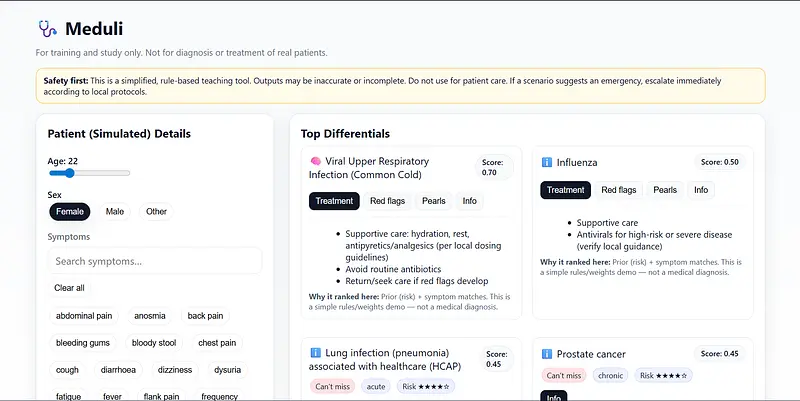Click the brain icon beside Viral Upper Respiratory Infection
The width and height of the screenshot is (800, 401).
[315, 161]
